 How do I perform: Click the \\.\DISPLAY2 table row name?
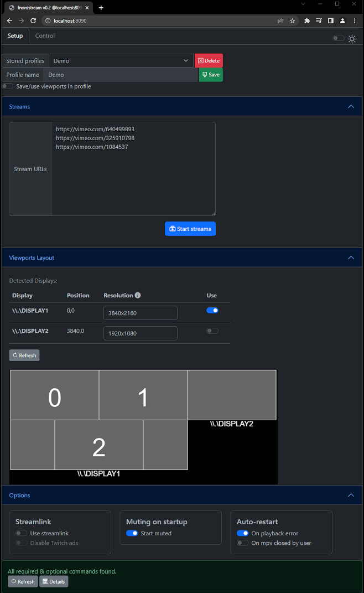[30, 331]
